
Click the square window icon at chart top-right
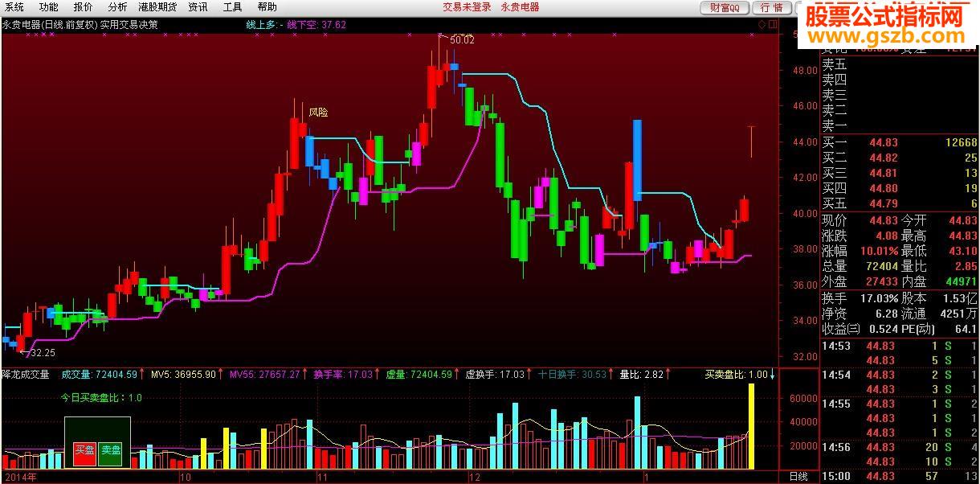[773, 25]
